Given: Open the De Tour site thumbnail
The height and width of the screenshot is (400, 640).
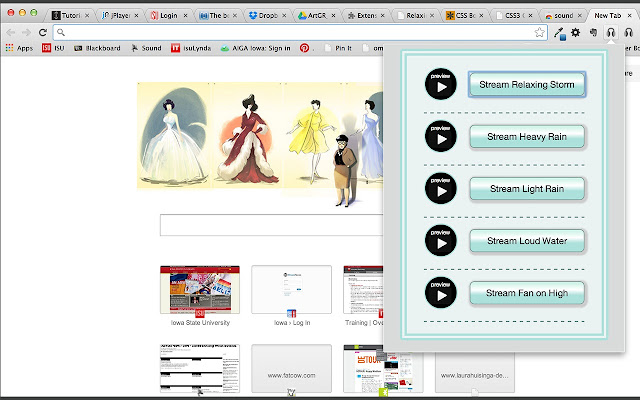Looking at the screenshot, I should 383,370.
